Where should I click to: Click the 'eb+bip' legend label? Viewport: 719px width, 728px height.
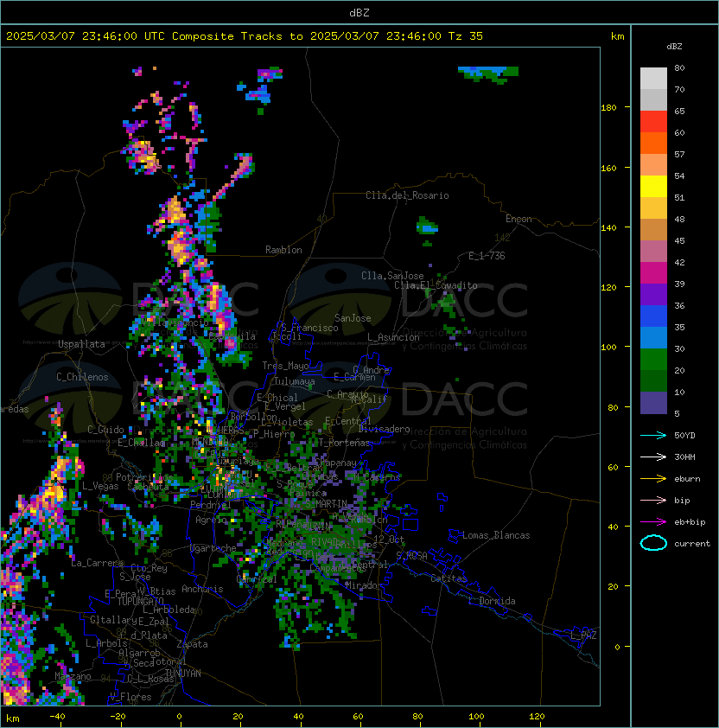tap(690, 522)
